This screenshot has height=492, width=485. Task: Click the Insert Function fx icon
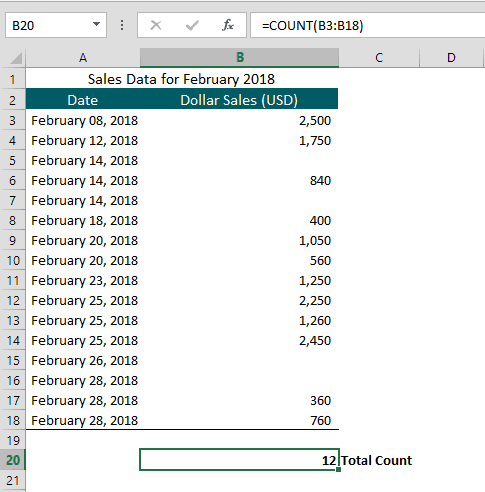[228, 25]
